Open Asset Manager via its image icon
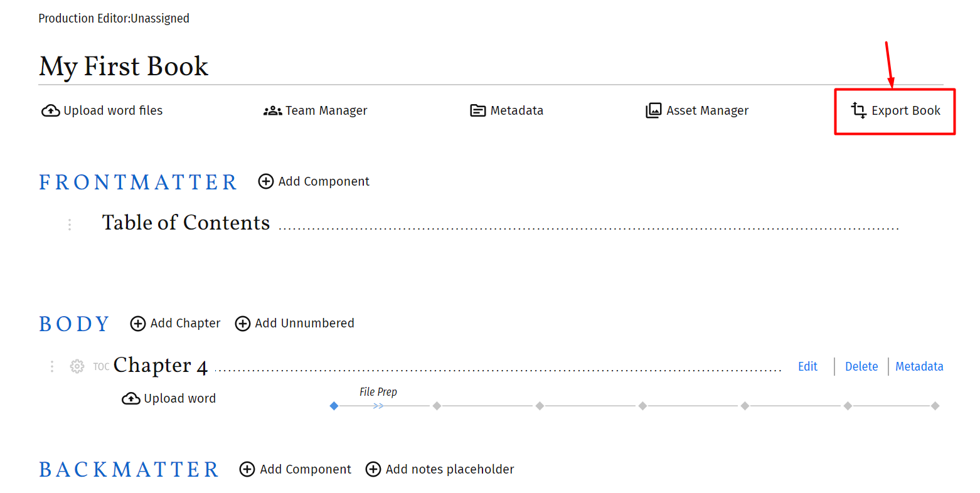 coord(654,111)
